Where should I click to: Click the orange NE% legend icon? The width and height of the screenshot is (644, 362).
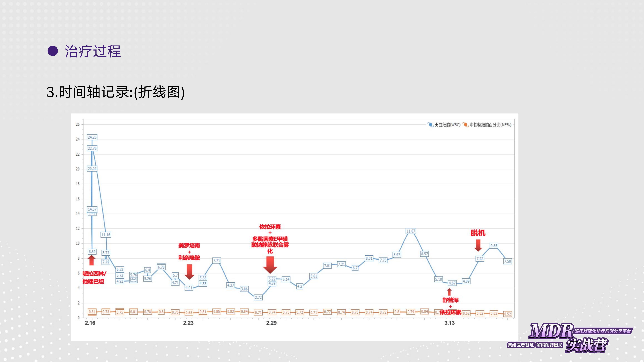coord(465,124)
